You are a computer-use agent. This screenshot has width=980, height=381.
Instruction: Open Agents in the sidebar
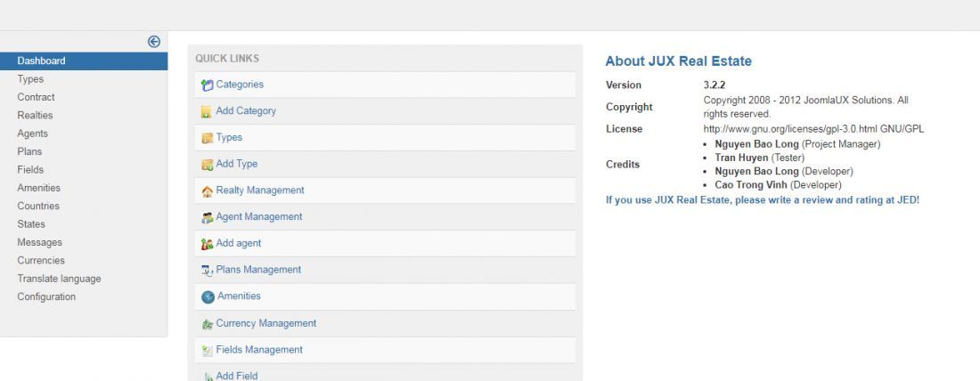32,133
